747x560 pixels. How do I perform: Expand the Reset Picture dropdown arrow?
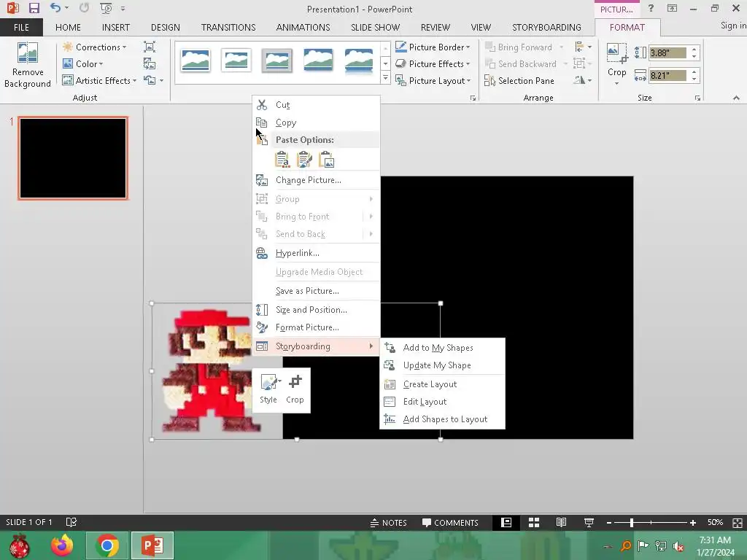coord(162,80)
